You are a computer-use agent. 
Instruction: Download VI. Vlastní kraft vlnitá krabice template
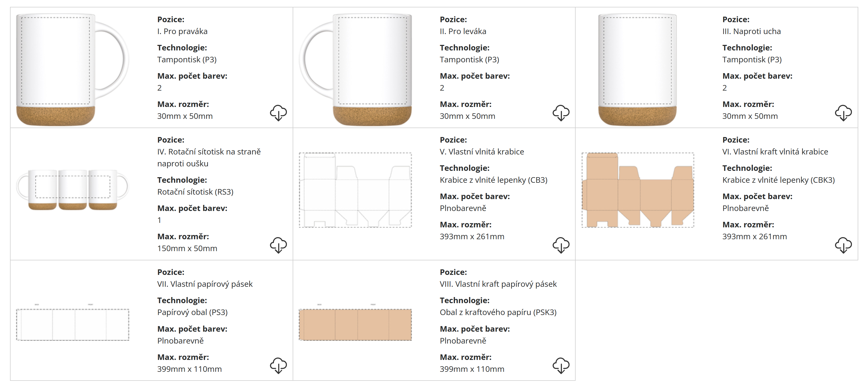[x=843, y=245]
